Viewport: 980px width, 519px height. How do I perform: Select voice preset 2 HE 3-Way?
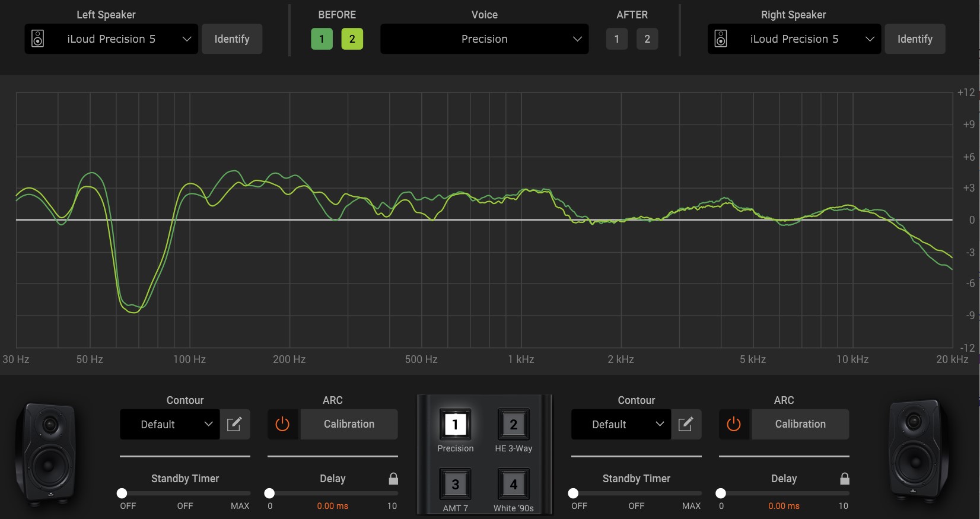coord(514,425)
